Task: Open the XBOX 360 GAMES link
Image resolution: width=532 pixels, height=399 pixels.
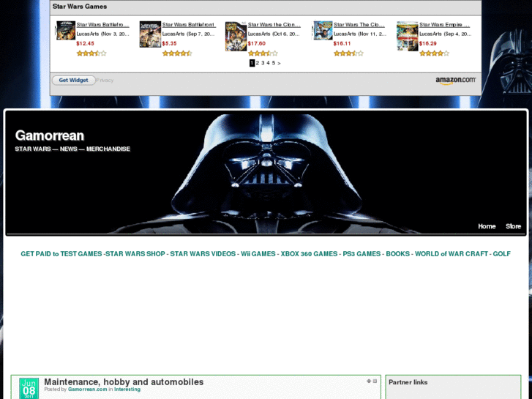Action: point(309,254)
